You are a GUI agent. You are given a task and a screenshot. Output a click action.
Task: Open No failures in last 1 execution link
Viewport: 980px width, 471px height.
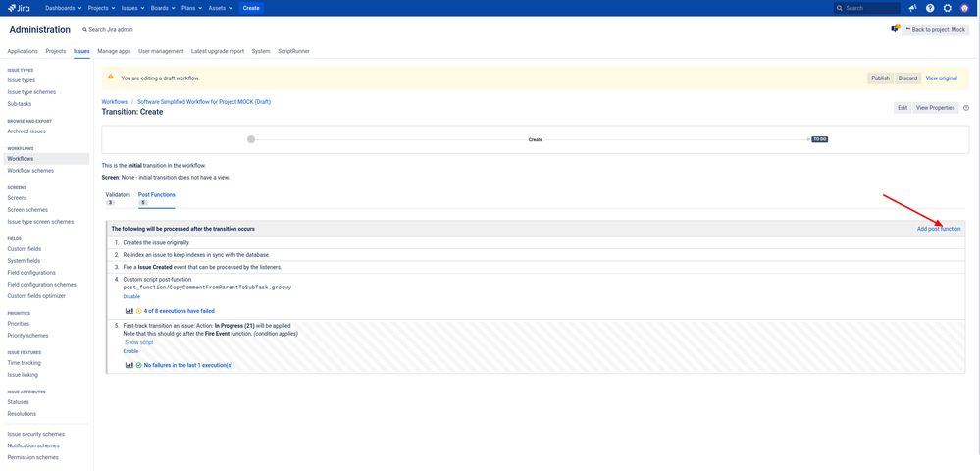188,365
